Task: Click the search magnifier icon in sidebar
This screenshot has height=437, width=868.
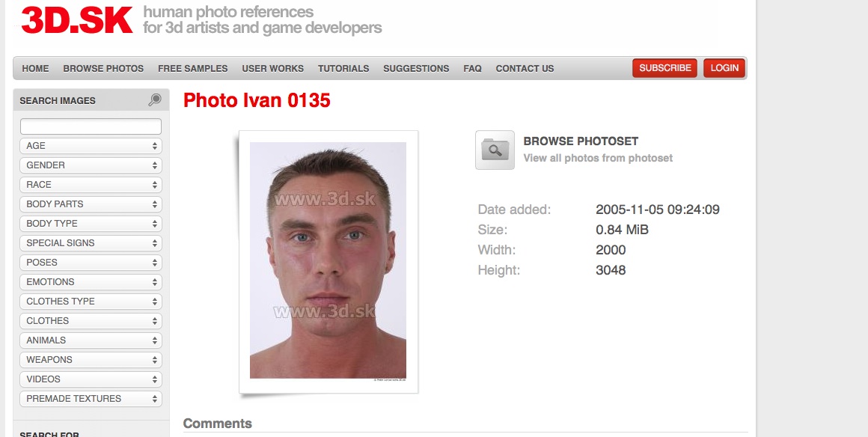Action: [x=155, y=100]
